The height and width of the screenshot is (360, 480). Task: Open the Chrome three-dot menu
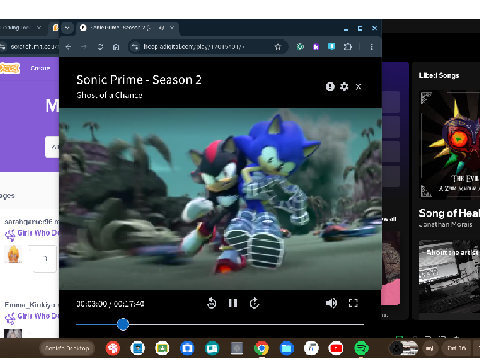[x=371, y=47]
